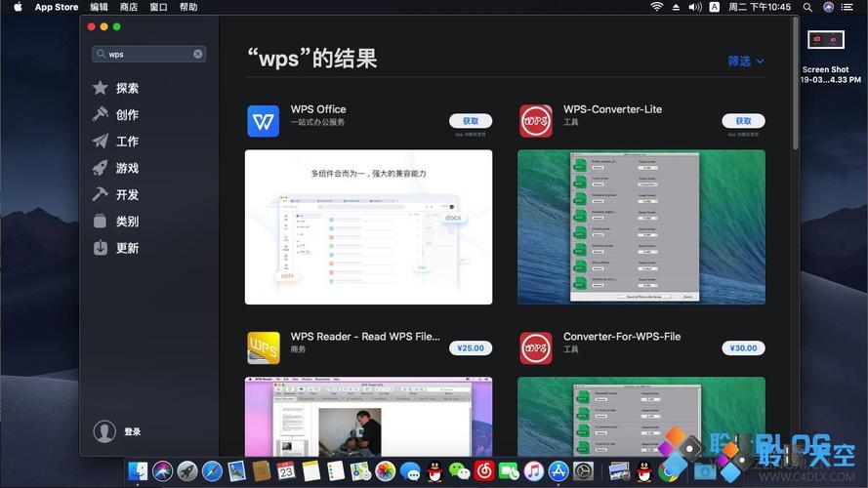Open Calendar from the Dock
The image size is (868, 488).
[x=286, y=471]
